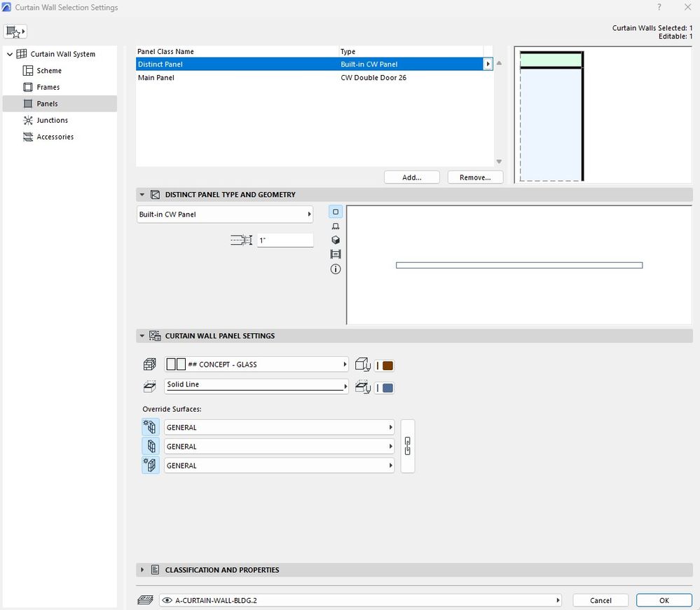Click the help question mark button
Viewport: 700px width, 610px height.
(659, 7)
